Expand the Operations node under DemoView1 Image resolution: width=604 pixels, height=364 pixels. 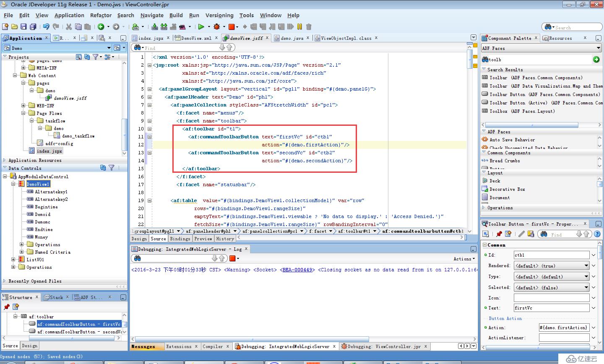point(22,244)
